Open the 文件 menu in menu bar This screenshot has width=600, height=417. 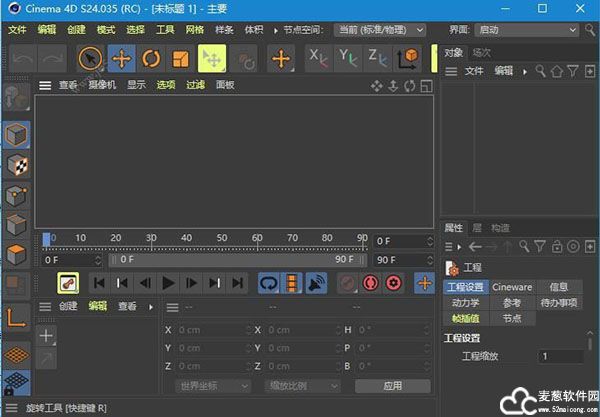(x=17, y=30)
